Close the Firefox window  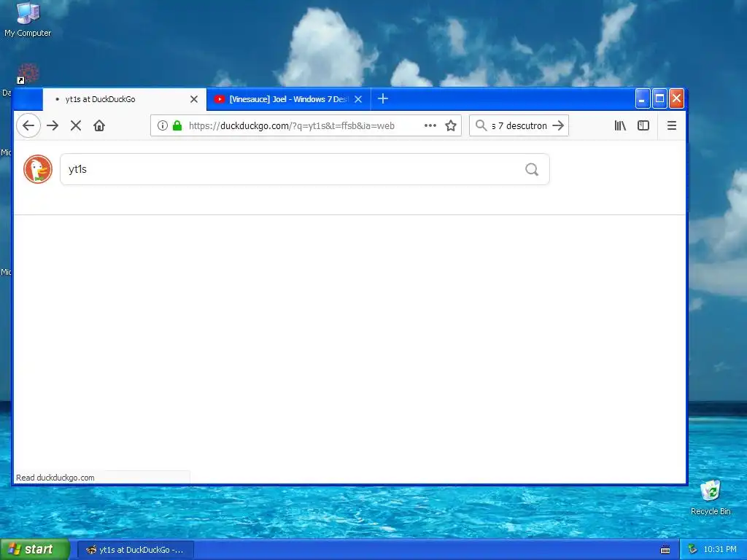coord(676,99)
